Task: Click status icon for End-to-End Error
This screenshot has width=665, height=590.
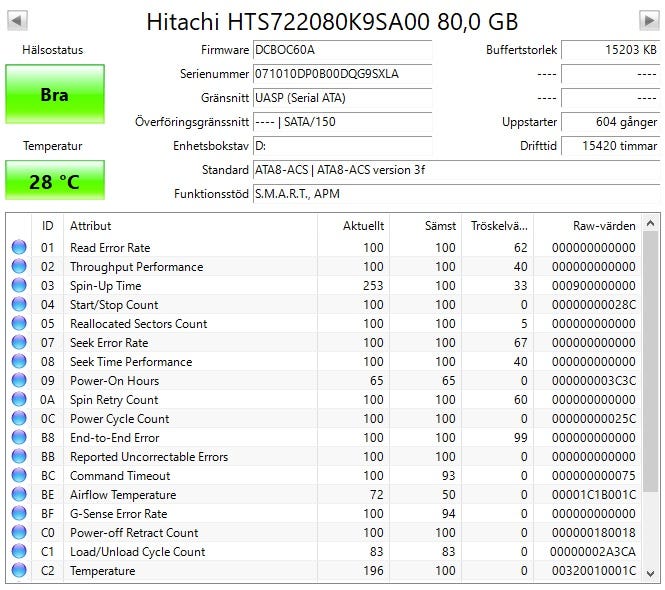Action: tap(19, 438)
